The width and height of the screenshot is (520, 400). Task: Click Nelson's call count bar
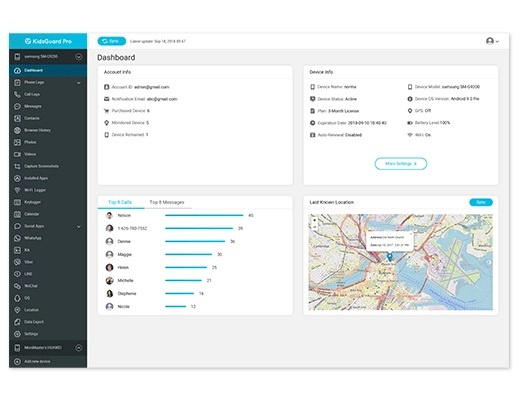click(204, 216)
